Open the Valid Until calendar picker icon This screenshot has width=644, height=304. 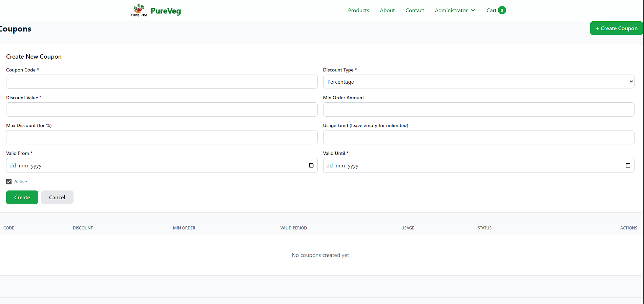point(628,165)
